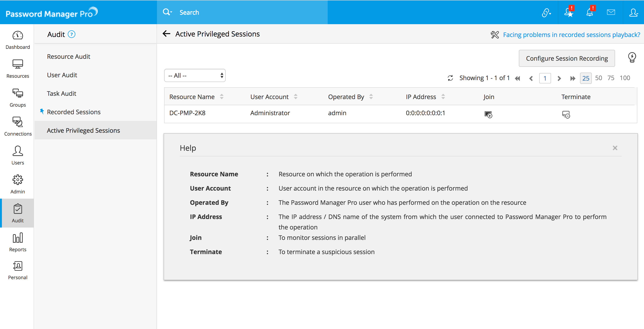Expand the search options dropdown arrow
The height and width of the screenshot is (329, 644).
(171, 12)
